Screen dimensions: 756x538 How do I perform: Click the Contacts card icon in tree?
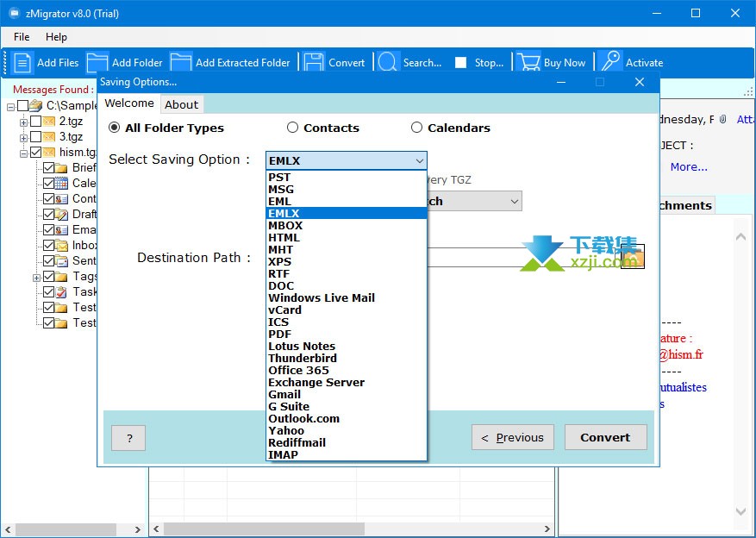[x=61, y=198]
